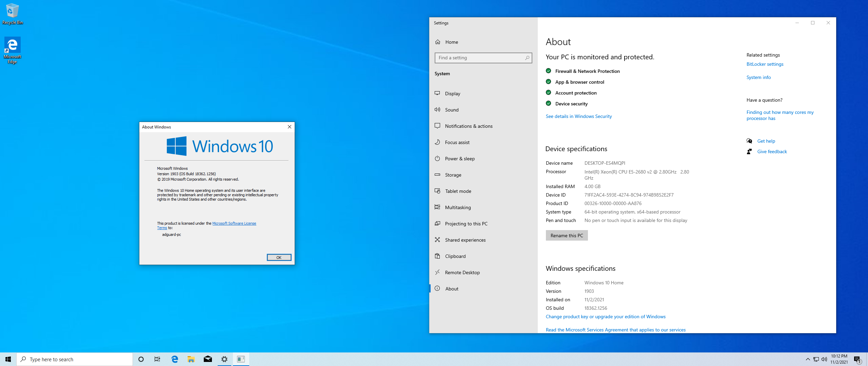Switch to winver app on taskbar
868x366 pixels.
tap(241, 359)
